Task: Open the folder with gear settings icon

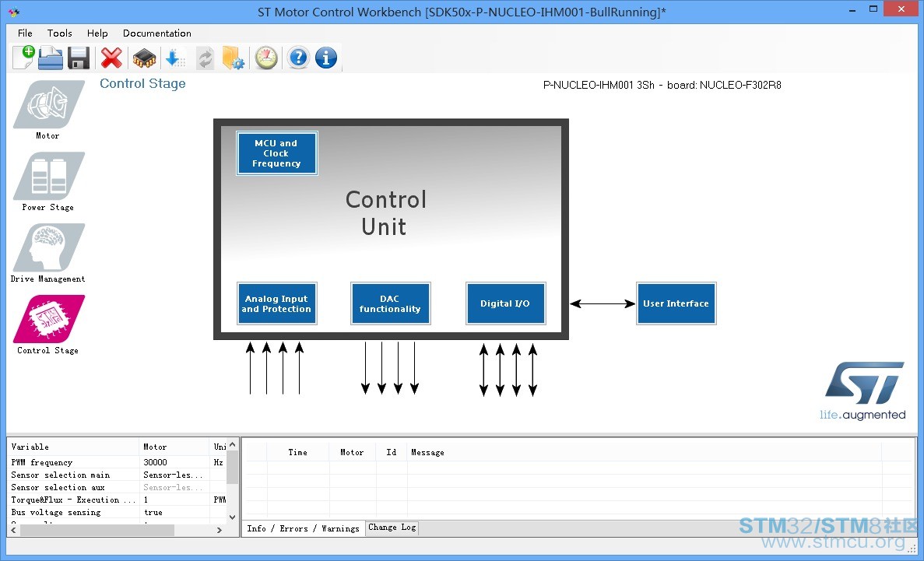Action: (234, 58)
